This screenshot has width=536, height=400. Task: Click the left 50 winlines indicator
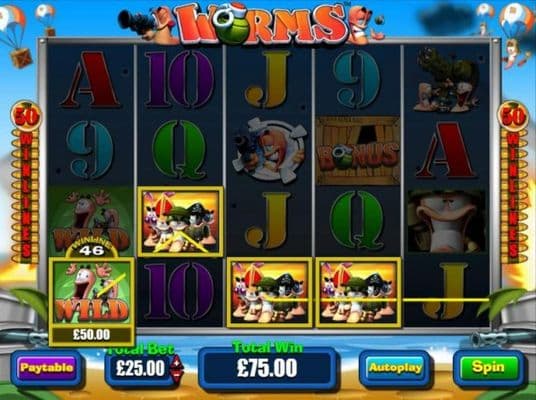tap(26, 183)
